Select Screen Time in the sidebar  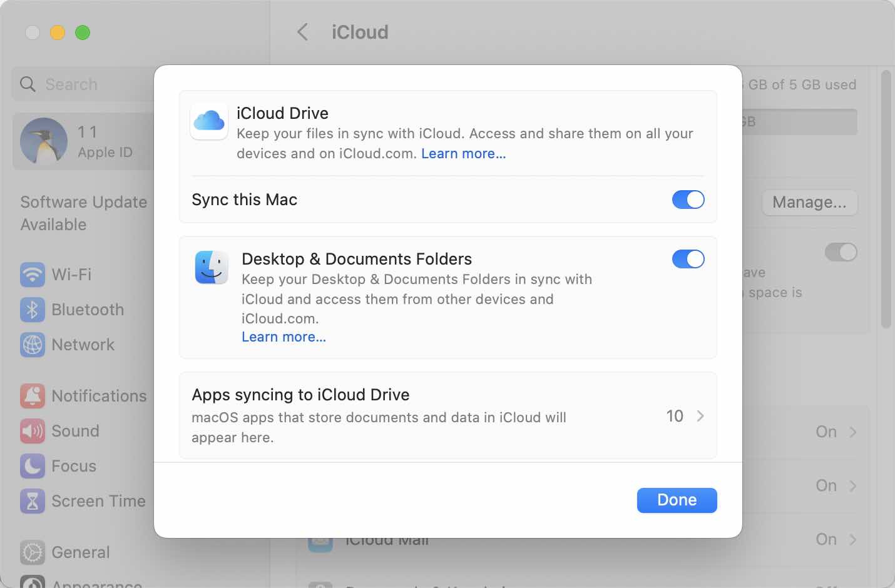[98, 501]
